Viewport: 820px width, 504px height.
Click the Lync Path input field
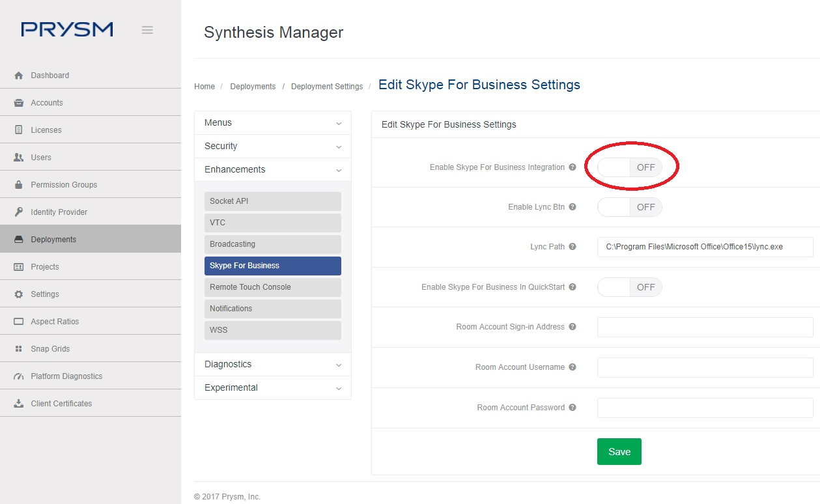pos(705,247)
